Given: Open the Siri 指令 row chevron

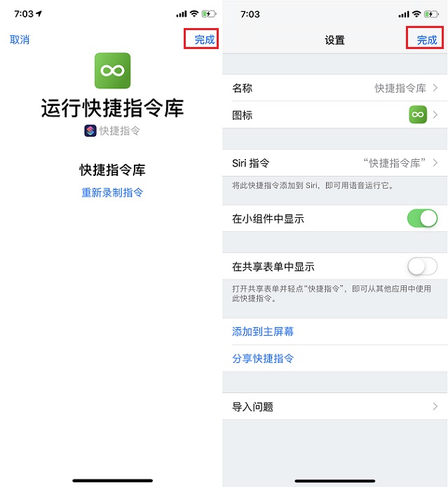Looking at the screenshot, I should click(435, 163).
